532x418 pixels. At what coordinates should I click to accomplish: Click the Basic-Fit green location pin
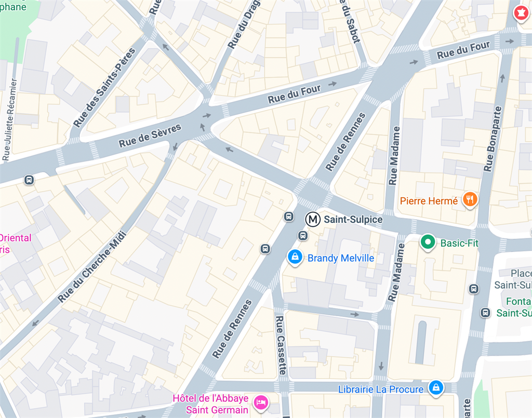tap(428, 242)
